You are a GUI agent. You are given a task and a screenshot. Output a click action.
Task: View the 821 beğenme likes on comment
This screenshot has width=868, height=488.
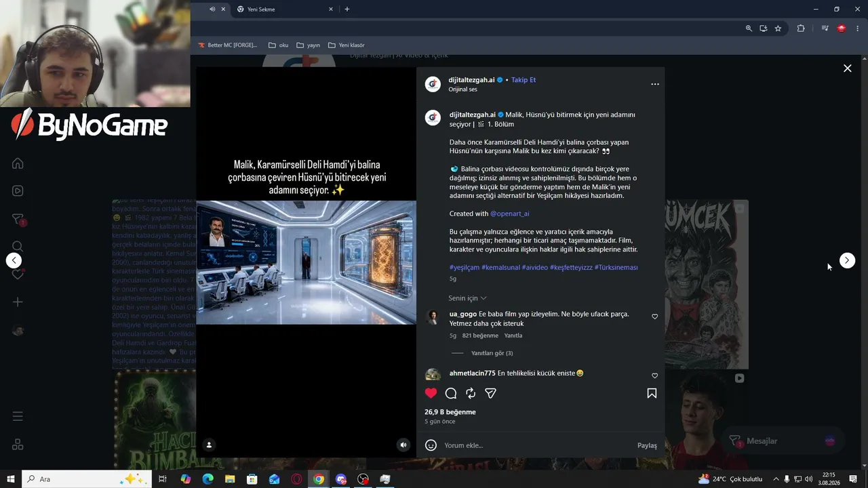pos(480,335)
